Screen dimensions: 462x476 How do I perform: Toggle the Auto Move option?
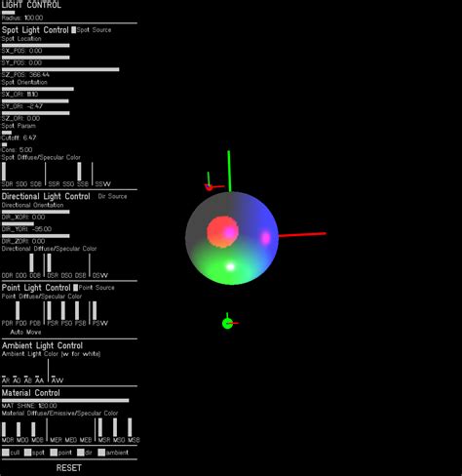coord(25,332)
